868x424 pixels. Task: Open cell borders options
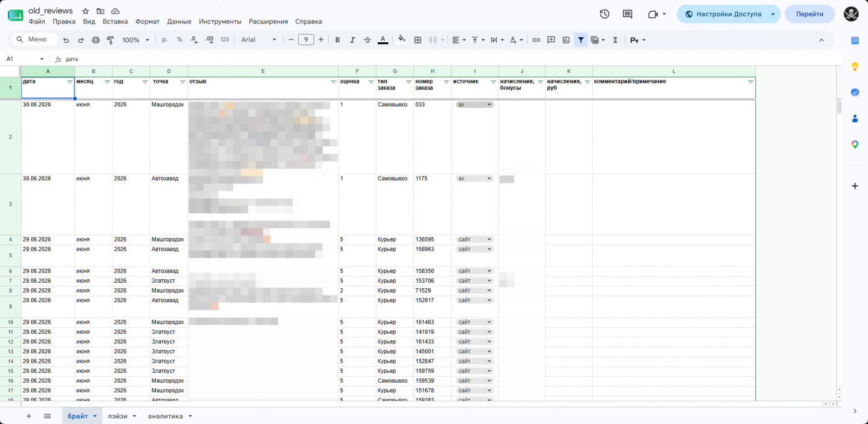coord(418,40)
